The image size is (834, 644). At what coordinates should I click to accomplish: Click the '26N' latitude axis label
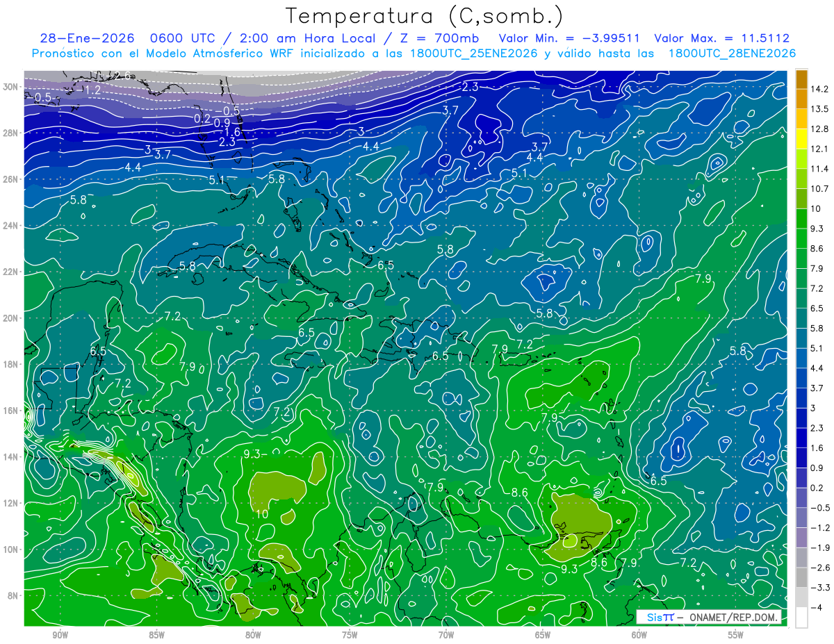[x=12, y=179]
